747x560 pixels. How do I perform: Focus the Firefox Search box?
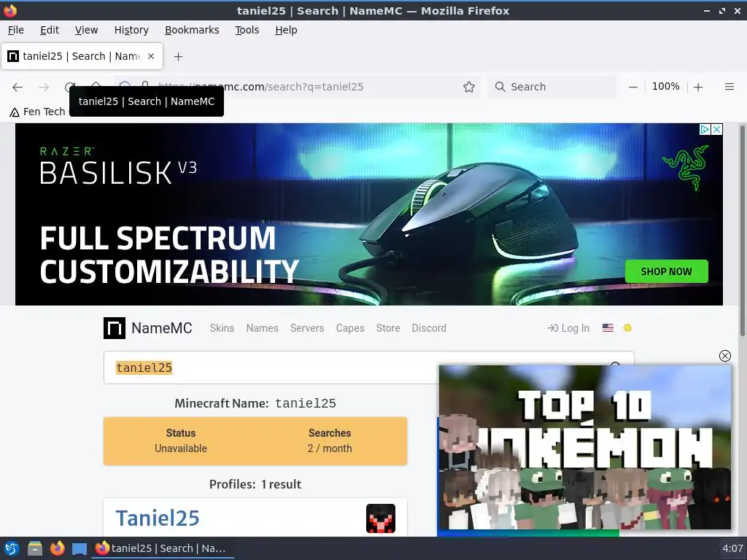pyautogui.click(x=551, y=87)
